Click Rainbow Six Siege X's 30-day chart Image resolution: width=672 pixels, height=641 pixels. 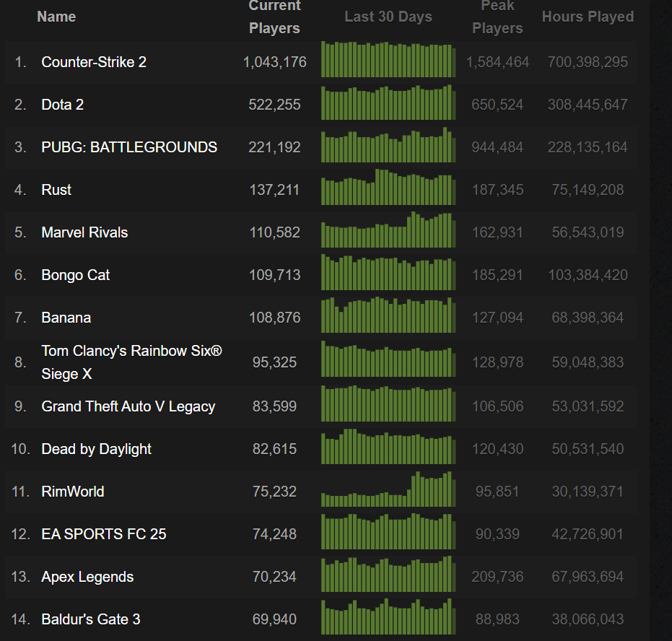388,359
